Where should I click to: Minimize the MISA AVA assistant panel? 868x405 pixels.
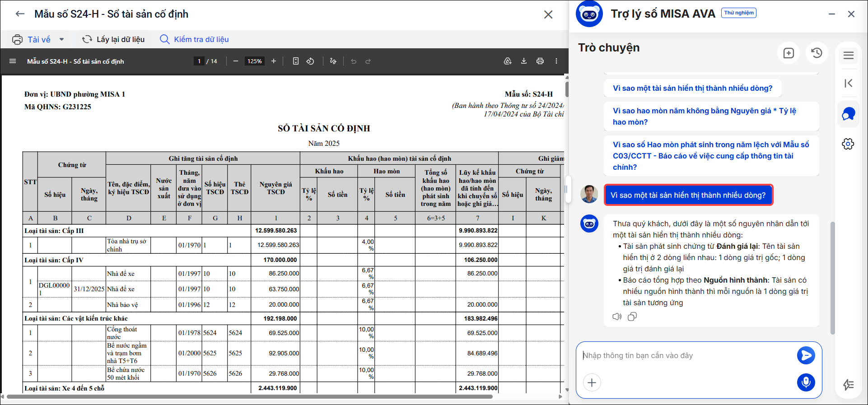coord(832,14)
